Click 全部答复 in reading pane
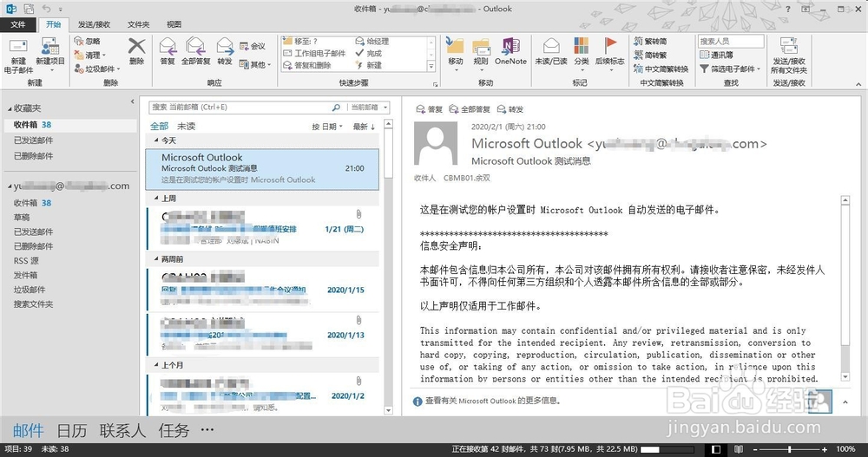 click(470, 109)
